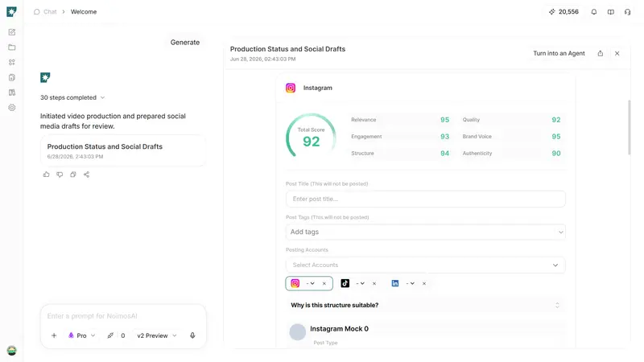Share the response using share icon
The image size is (644, 362).
[86, 175]
